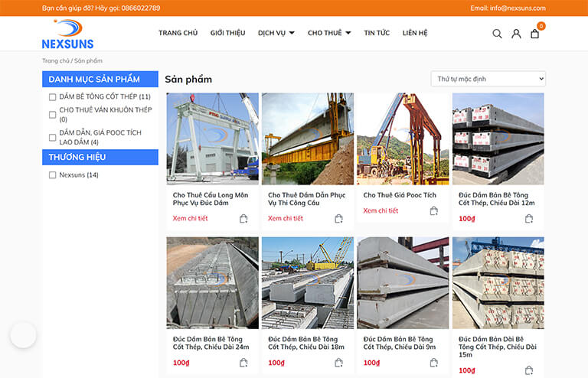This screenshot has height=378, width=588.
Task: Open the Thứ tự mặc định sort dropdown
Action: click(488, 79)
